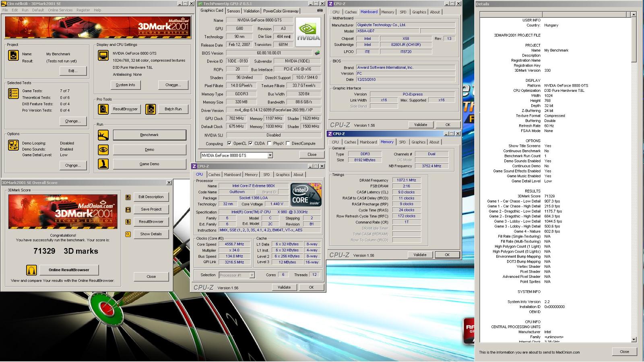The image size is (644, 362).
Task: Click Close in the Details panel
Action: pos(624,352)
